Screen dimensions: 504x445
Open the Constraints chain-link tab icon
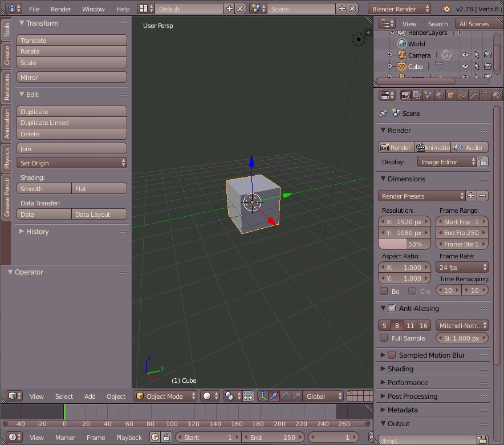tap(462, 95)
